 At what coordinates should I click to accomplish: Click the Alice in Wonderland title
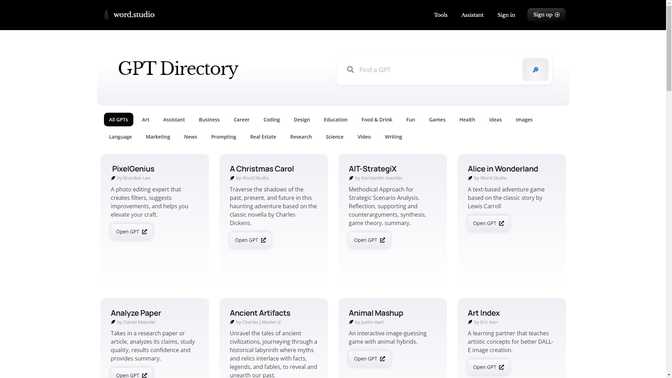503,169
